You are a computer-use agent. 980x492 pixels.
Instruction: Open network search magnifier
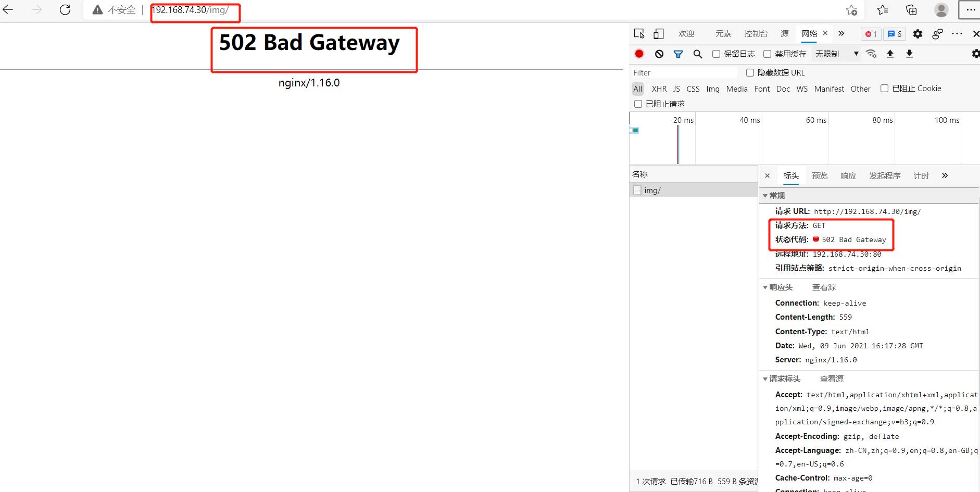point(698,54)
